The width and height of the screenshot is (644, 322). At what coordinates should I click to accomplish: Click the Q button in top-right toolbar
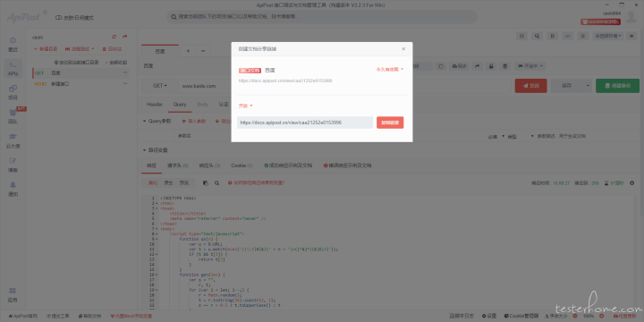click(x=537, y=36)
